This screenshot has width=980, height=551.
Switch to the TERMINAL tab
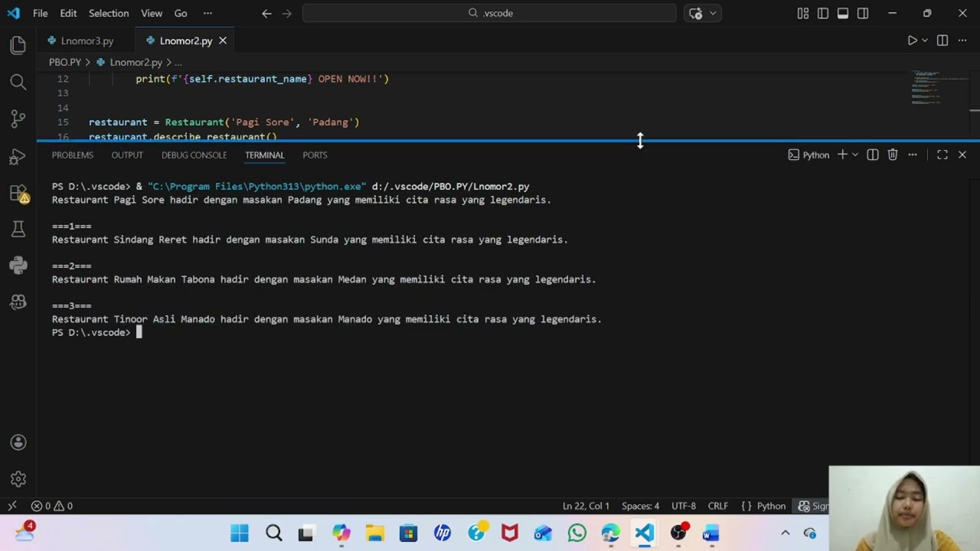(264, 155)
